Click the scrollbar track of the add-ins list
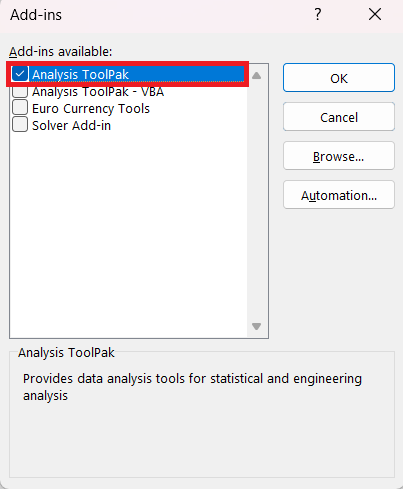This screenshot has height=489, width=403. pos(257,201)
